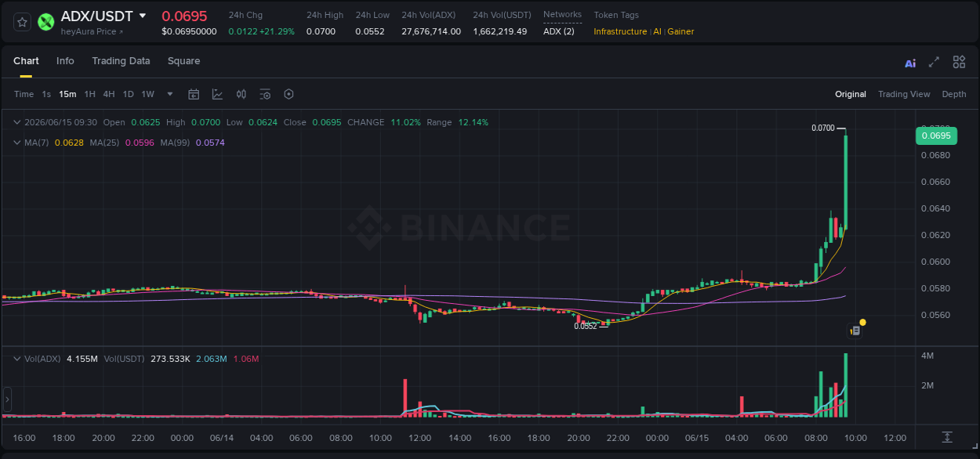Click the ADX (2) networks value
Screen dimensions: 980x459
point(558,31)
